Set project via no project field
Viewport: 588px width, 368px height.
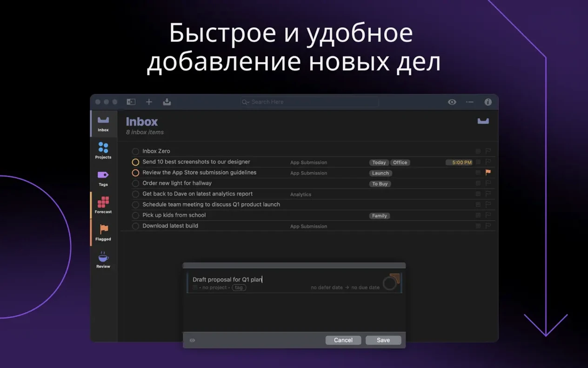(214, 288)
